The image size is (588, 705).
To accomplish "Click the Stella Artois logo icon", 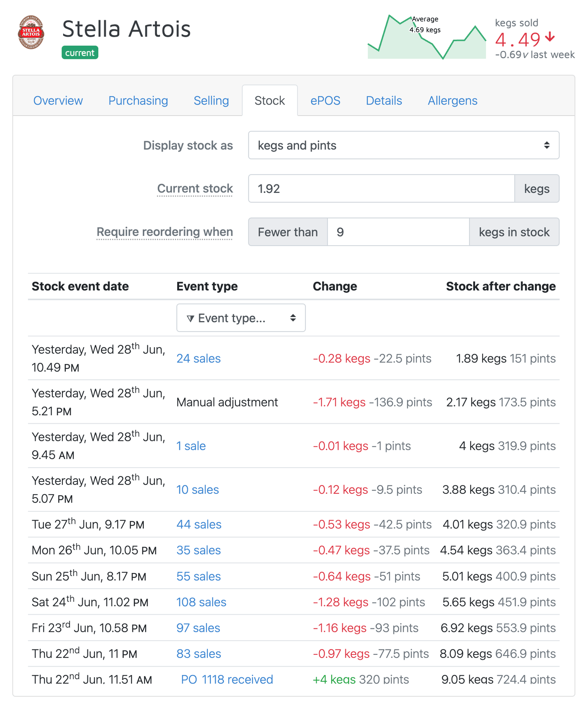I will (31, 33).
